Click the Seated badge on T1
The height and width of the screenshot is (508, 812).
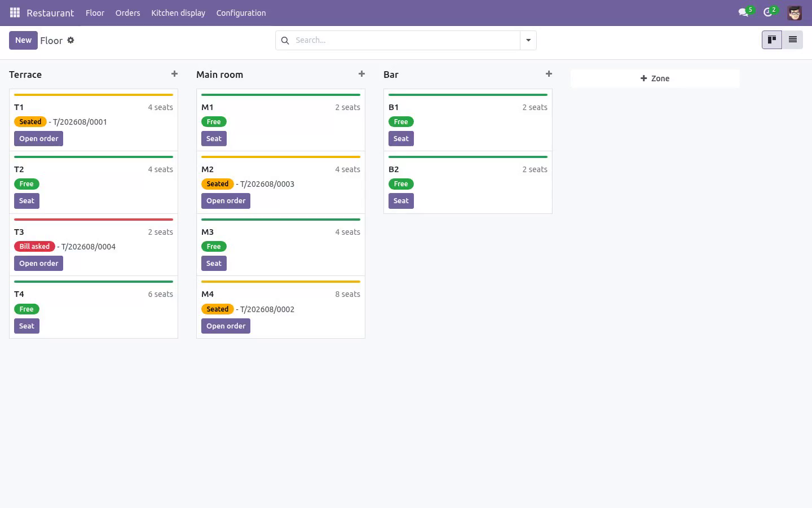pyautogui.click(x=30, y=121)
